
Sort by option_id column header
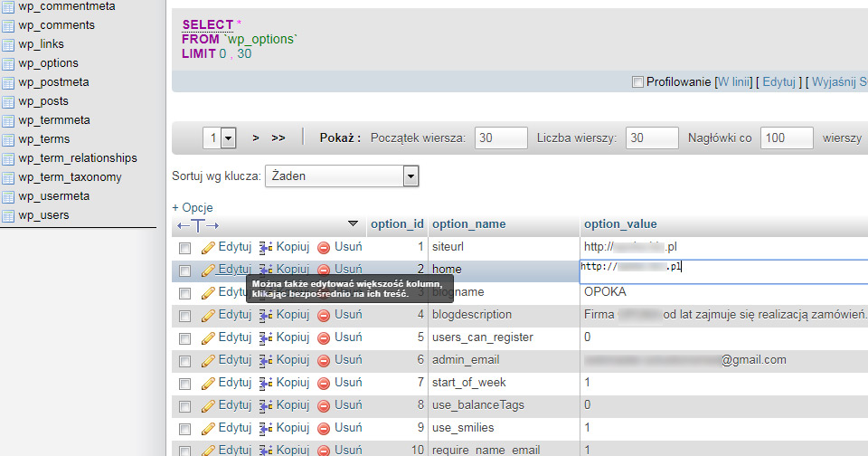tap(397, 224)
